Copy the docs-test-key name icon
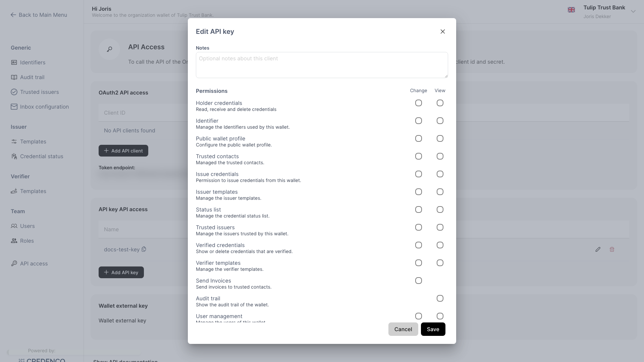 pos(144,249)
